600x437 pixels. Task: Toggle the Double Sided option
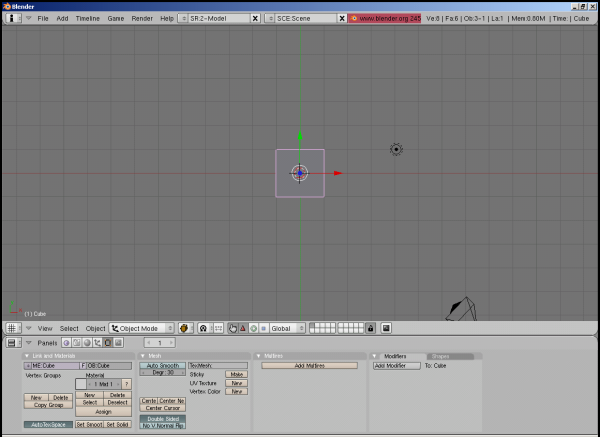(162, 418)
